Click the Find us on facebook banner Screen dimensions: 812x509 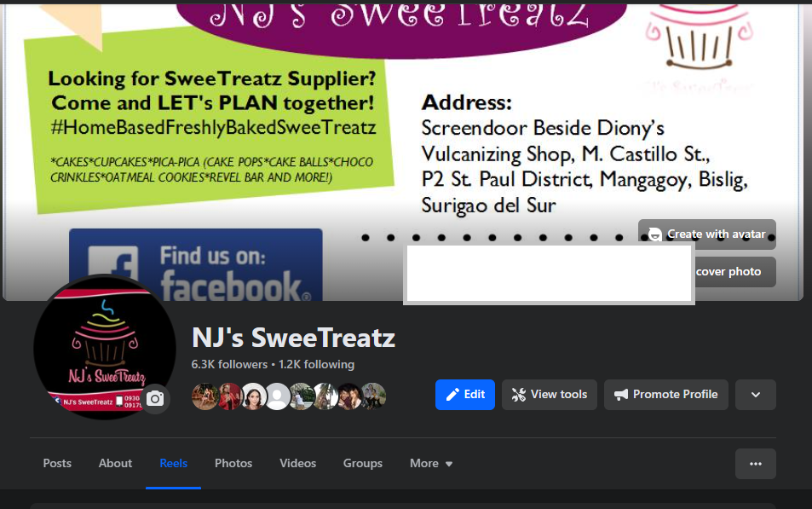coord(196,265)
